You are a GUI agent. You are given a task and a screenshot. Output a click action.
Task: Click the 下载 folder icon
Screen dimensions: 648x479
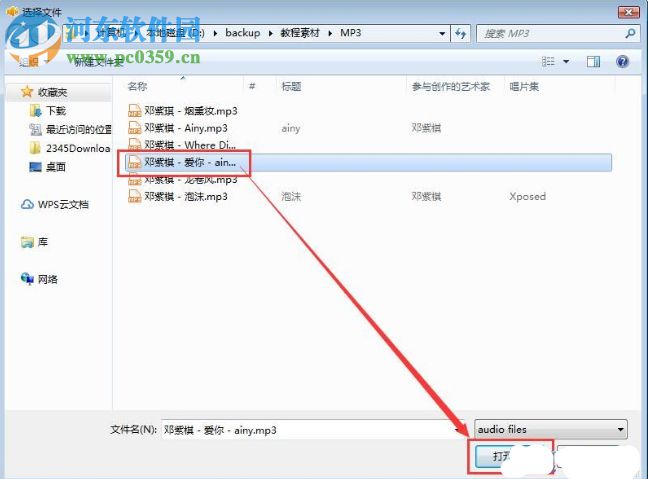[36, 111]
